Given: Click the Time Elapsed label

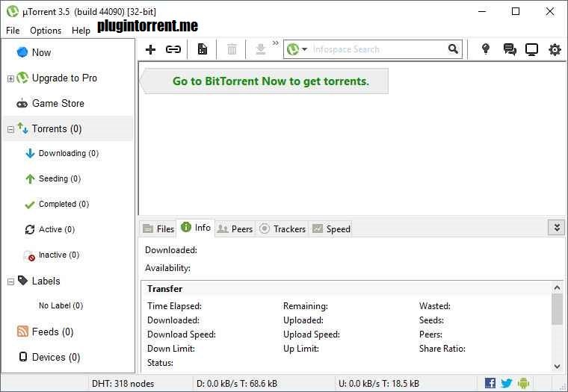Looking at the screenshot, I should [x=174, y=306].
